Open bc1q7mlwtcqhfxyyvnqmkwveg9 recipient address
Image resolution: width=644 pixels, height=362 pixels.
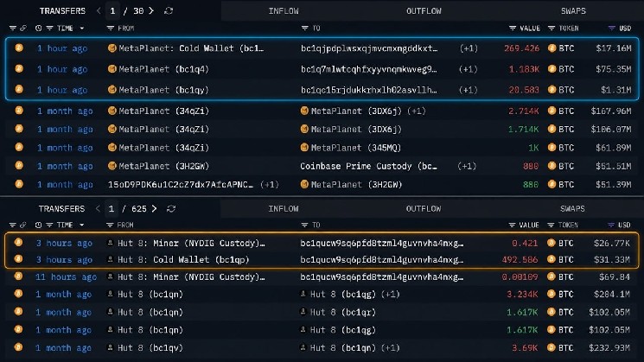369,69
